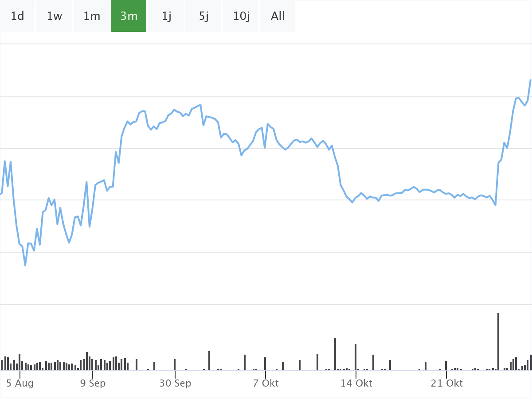Screen dimensions: 532x399
Task: Click the price line's final rightmost point
Action: tap(530, 80)
